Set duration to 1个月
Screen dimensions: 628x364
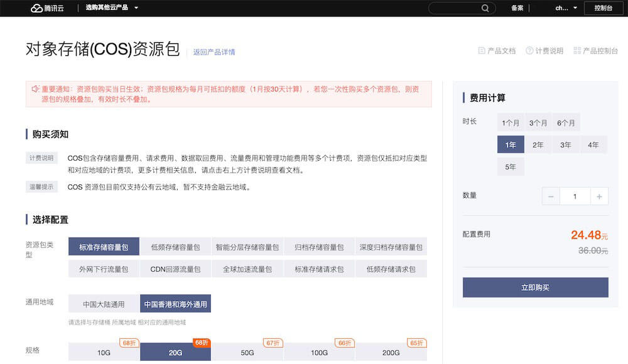pyautogui.click(x=511, y=122)
